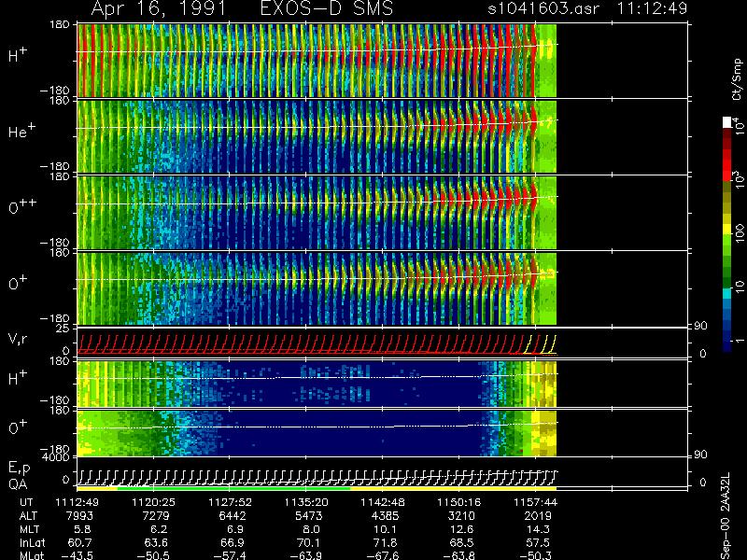
Task: Click the 'ALT' row label
Action: point(28,516)
